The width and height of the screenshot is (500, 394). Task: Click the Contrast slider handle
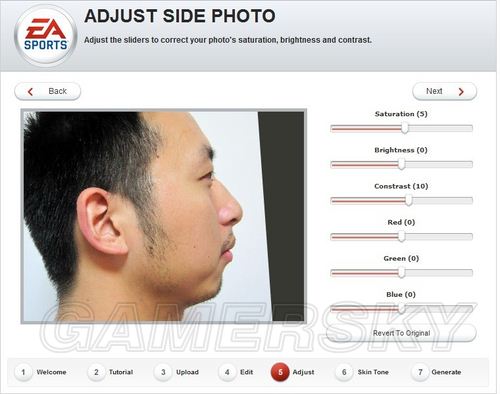[409, 200]
